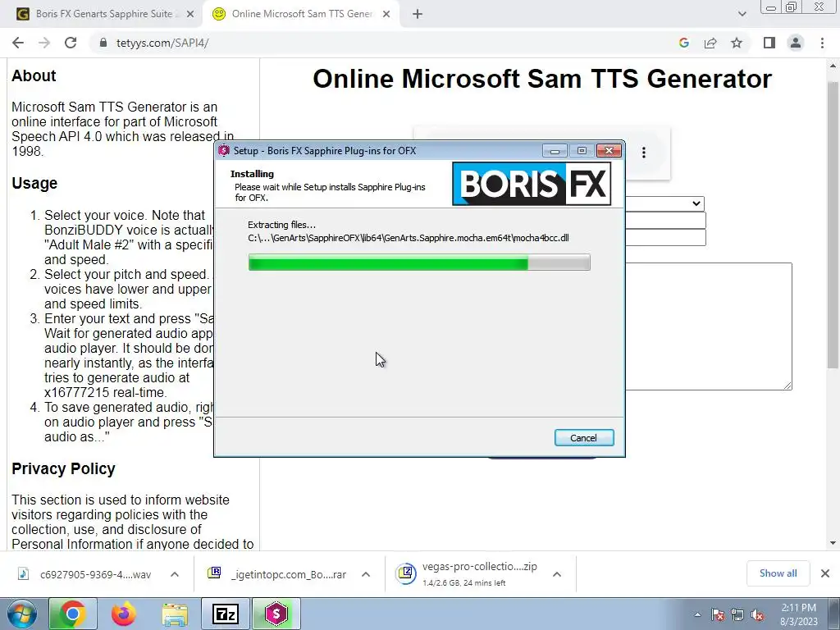This screenshot has height=630, width=840.
Task: Open the Windows Start menu
Action: pyautogui.click(x=21, y=614)
